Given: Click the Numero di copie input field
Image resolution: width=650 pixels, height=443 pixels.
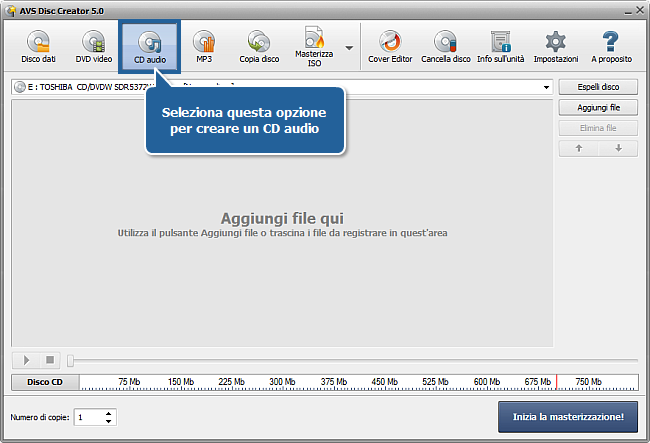Looking at the screenshot, I should pyautogui.click(x=90, y=417).
